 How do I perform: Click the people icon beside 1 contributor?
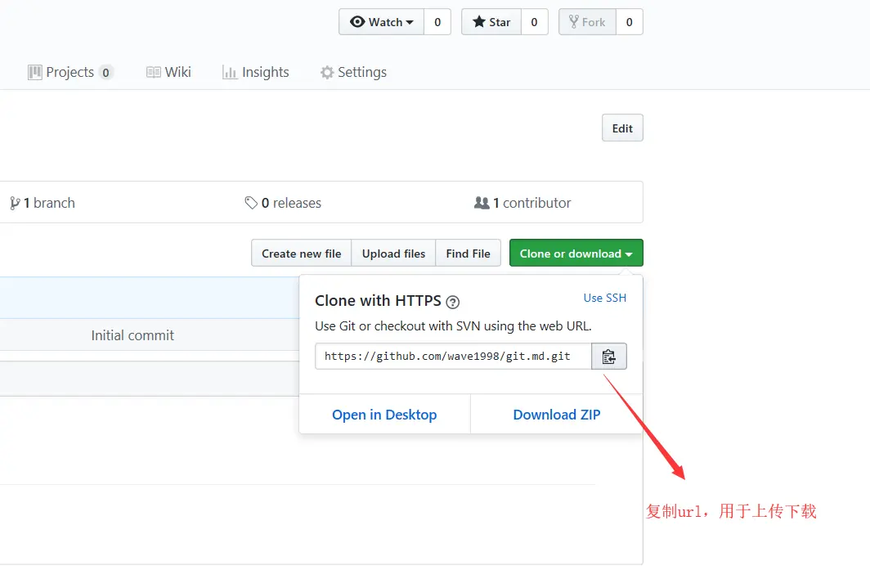click(x=482, y=203)
